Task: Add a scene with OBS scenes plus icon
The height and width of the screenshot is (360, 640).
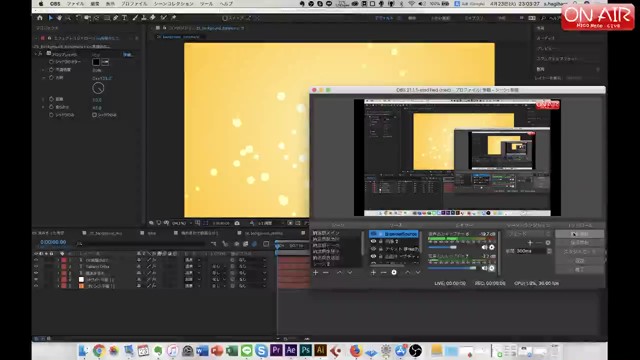Action: (316, 272)
